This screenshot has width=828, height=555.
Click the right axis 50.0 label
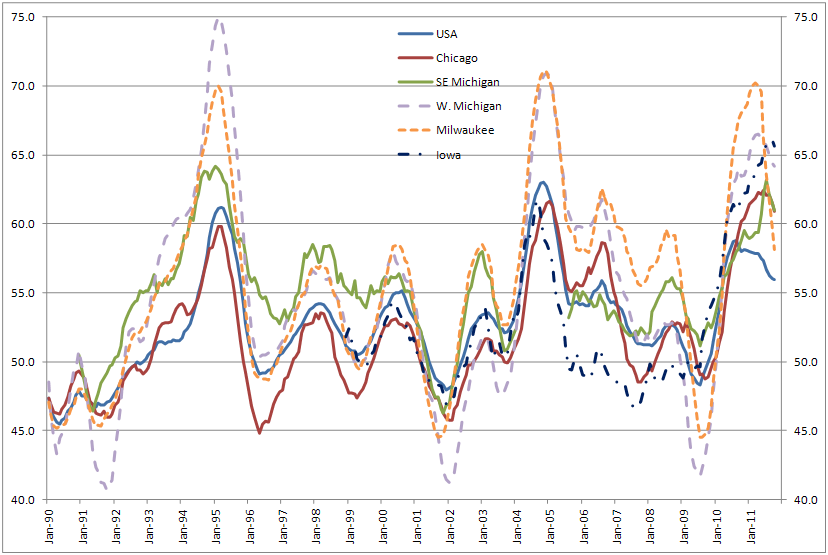tap(806, 362)
